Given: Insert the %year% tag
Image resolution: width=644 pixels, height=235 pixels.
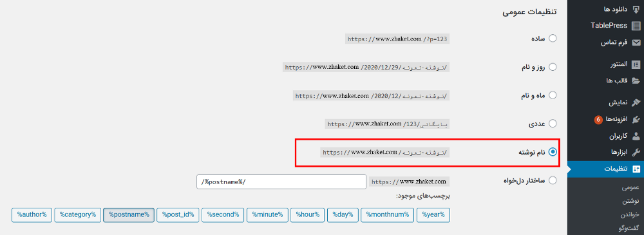Looking at the screenshot, I should [x=433, y=215].
